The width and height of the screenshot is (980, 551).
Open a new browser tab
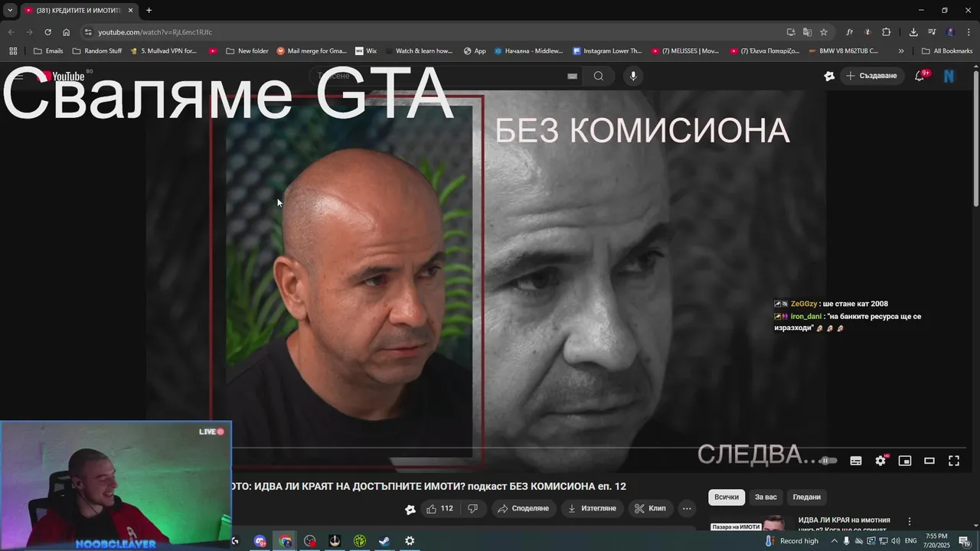point(149,10)
